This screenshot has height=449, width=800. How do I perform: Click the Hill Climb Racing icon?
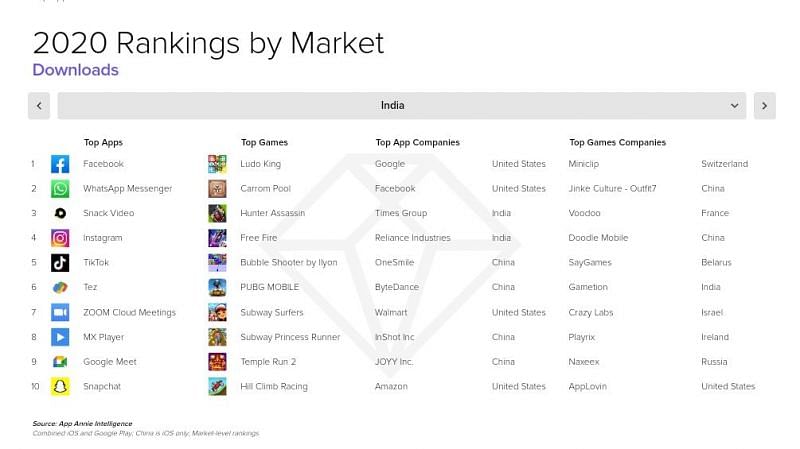click(x=217, y=386)
